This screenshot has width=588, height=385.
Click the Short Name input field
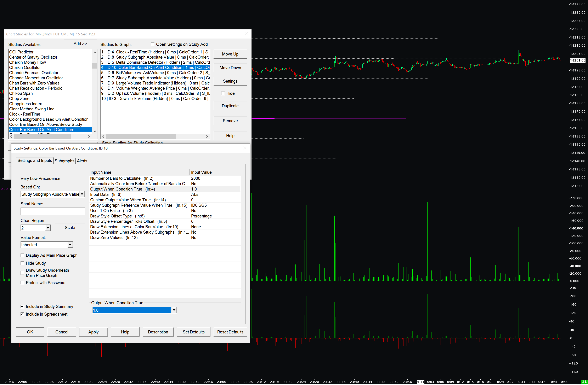click(53, 211)
